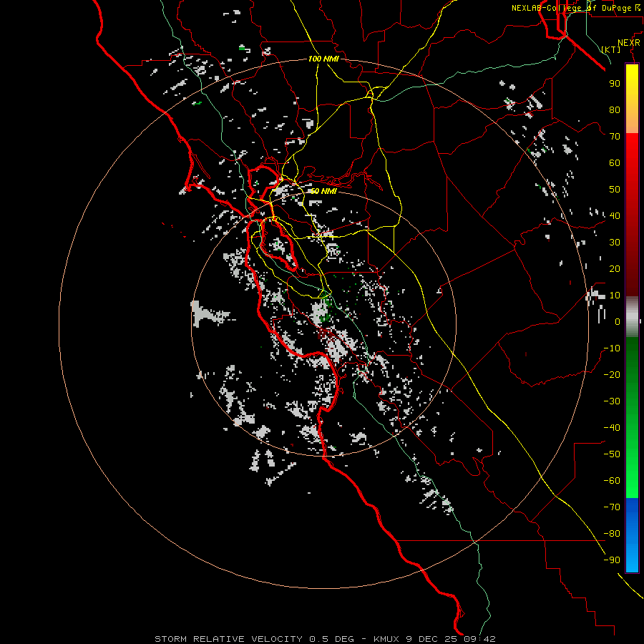Screen dimensions: 644x644
Task: Click the [KT] units label
Action: (611, 49)
